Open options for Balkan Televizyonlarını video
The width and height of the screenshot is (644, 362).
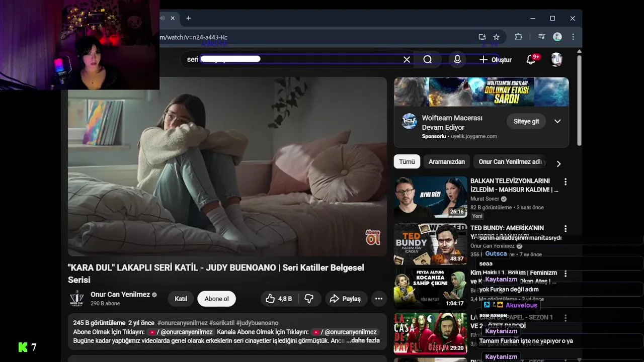pos(566,182)
